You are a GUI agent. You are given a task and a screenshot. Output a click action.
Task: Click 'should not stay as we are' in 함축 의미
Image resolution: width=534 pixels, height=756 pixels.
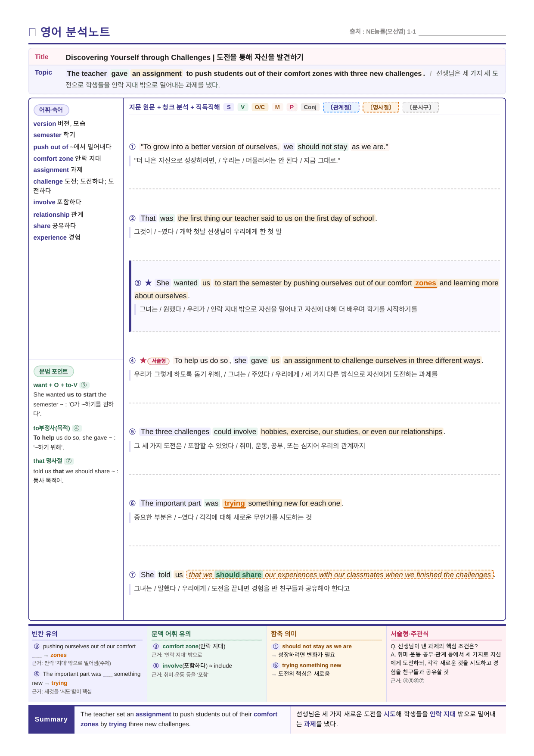[317, 647]
